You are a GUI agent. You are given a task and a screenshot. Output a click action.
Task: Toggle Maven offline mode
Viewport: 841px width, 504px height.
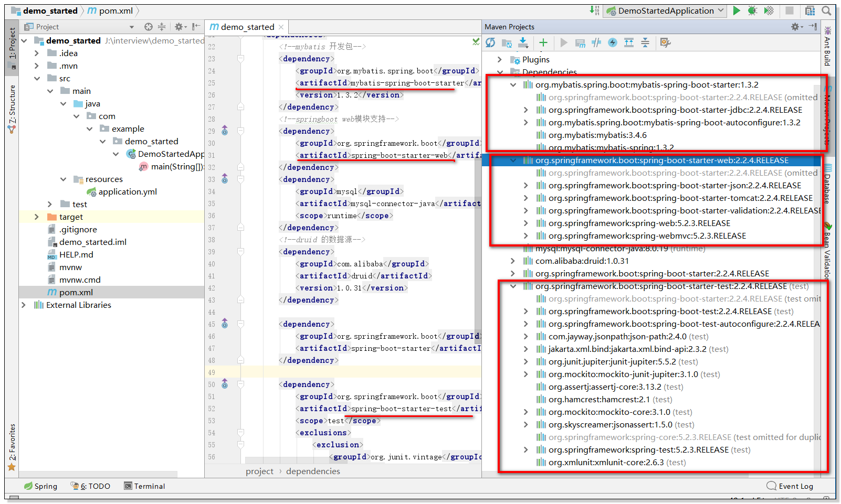coord(596,42)
